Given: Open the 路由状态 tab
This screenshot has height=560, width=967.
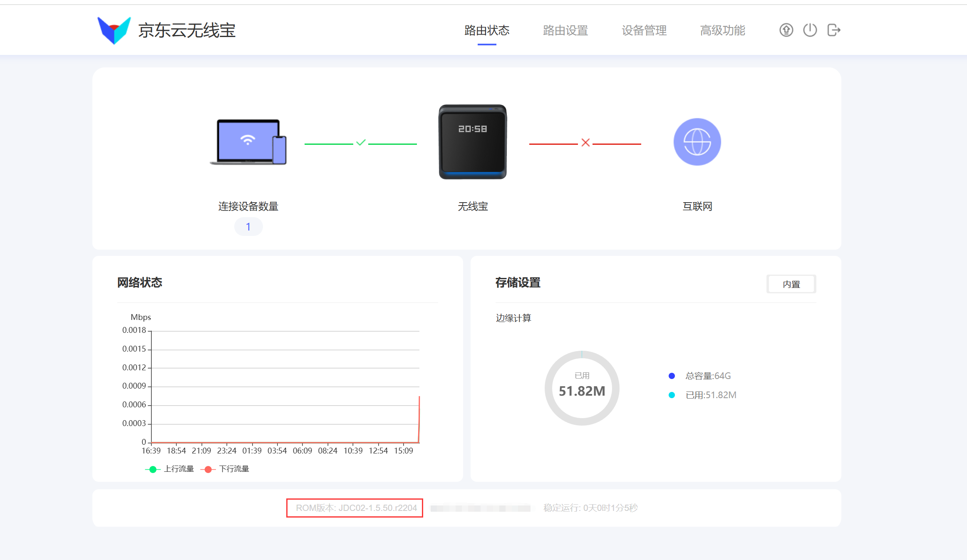Looking at the screenshot, I should pos(487,30).
